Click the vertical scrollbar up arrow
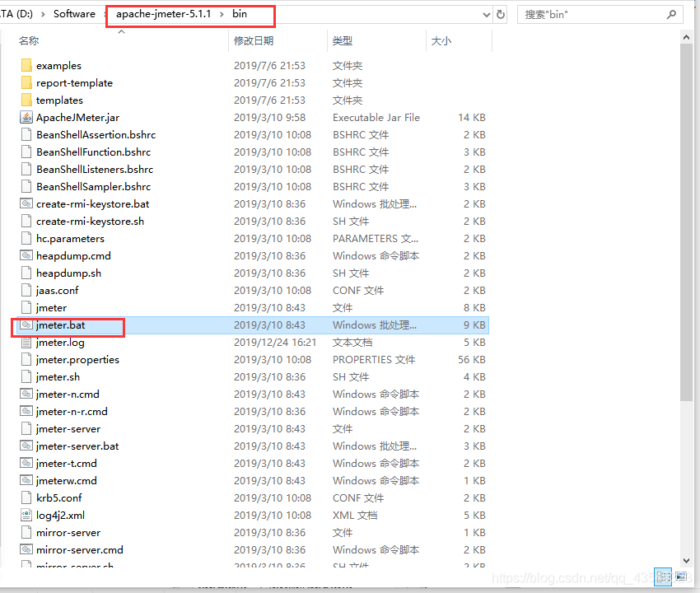This screenshot has height=593, width=700. [686, 38]
